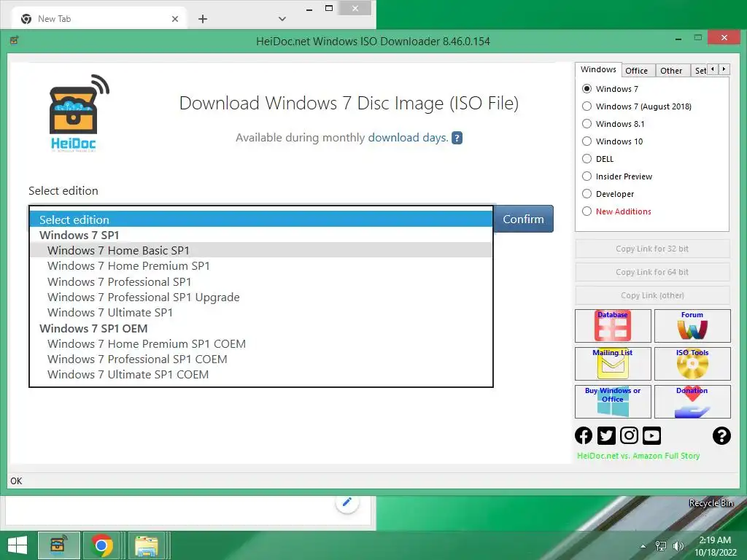The image size is (747, 560).
Task: Click the Recycle Bin desktop label
Action: 711,503
